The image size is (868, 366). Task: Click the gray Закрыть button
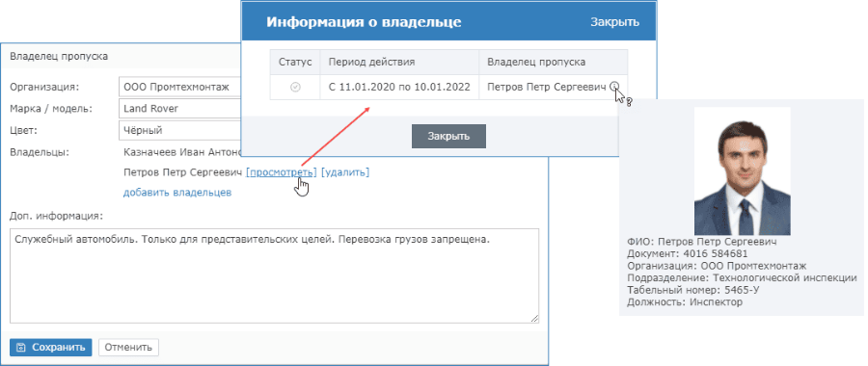pos(448,137)
